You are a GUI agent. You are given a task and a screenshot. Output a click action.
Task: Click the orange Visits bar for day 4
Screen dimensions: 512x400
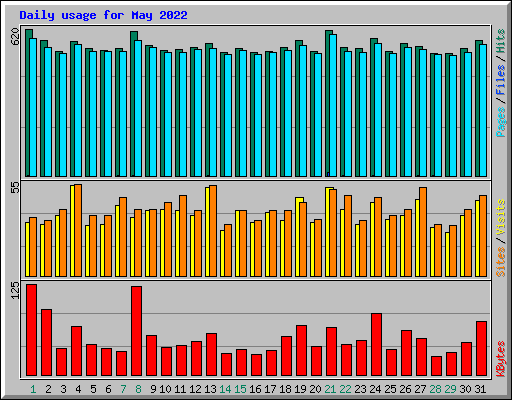(x=78, y=230)
